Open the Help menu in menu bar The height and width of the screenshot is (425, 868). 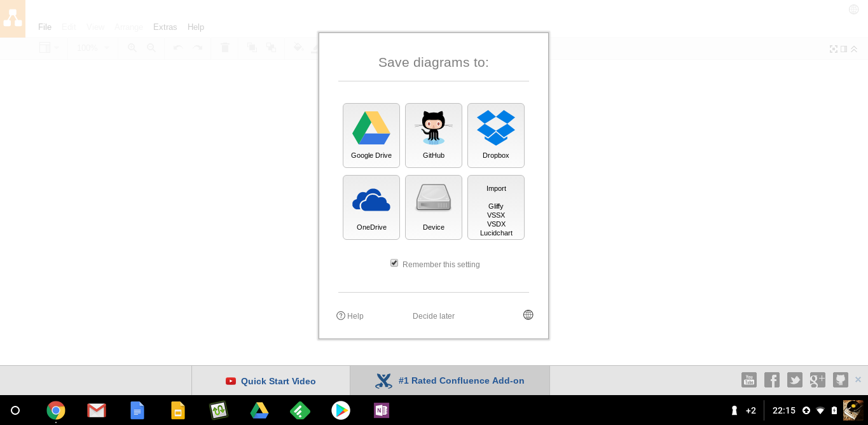click(x=196, y=27)
